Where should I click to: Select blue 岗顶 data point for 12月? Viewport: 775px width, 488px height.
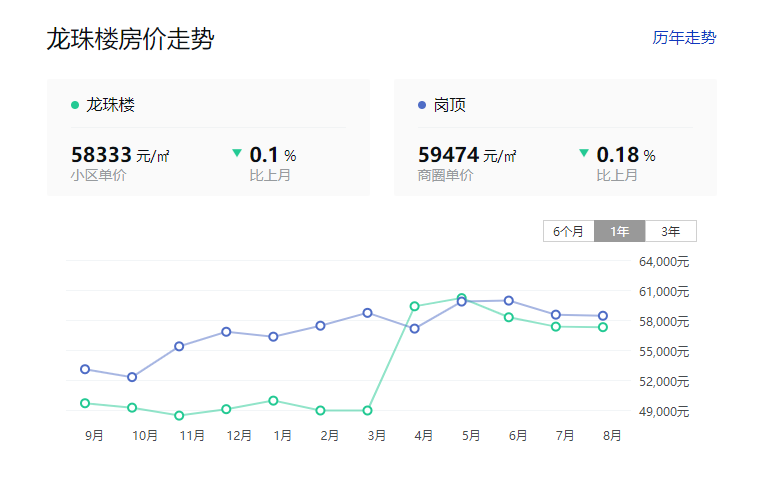pos(226,332)
